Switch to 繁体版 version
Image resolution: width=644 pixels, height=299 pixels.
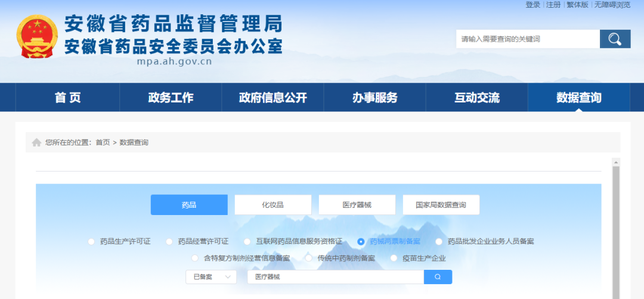point(577,5)
